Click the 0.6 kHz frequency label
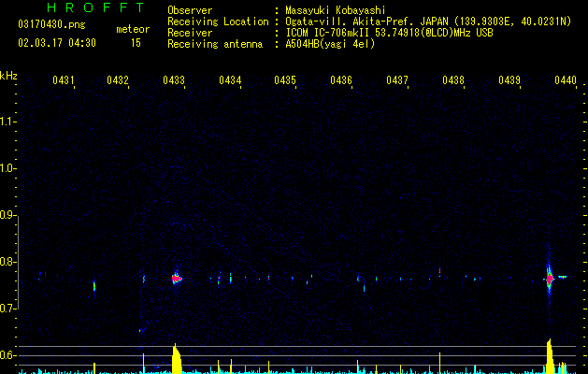The image size is (588, 374). point(7,355)
